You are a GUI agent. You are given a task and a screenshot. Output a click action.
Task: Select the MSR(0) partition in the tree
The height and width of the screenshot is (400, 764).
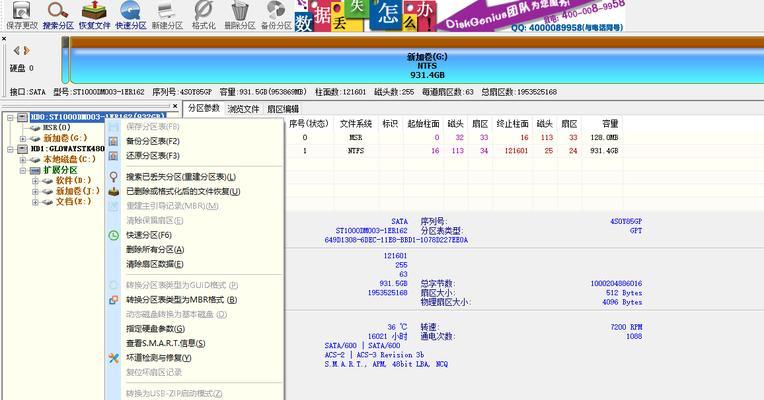[x=57, y=128]
